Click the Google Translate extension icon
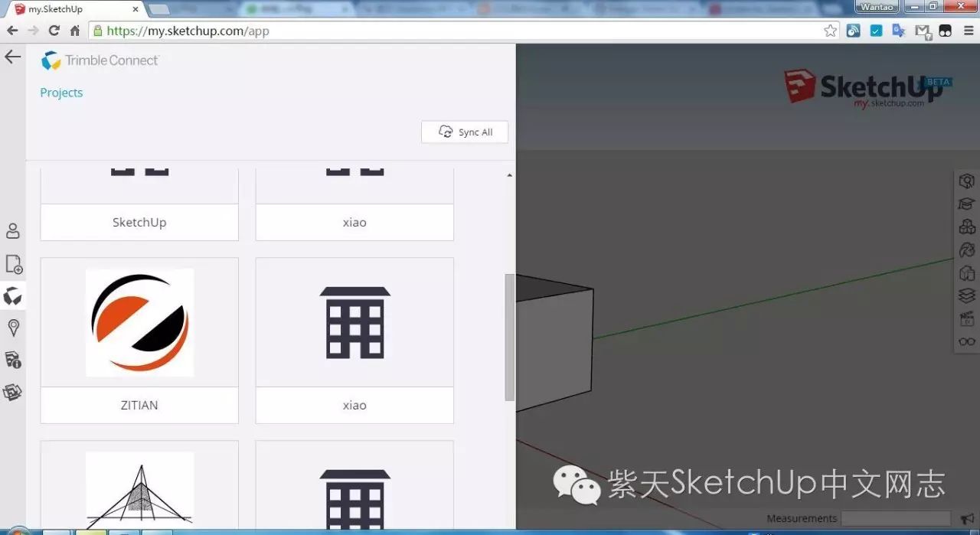The width and height of the screenshot is (980, 535). pos(900,31)
